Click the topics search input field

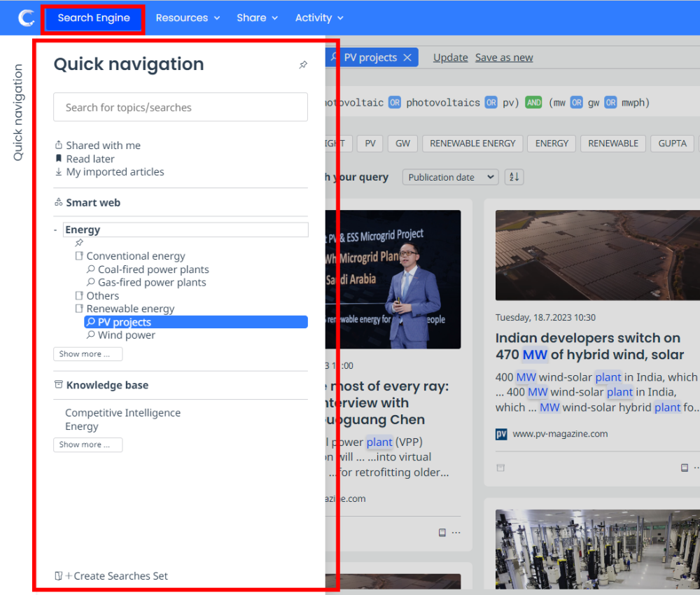click(180, 107)
